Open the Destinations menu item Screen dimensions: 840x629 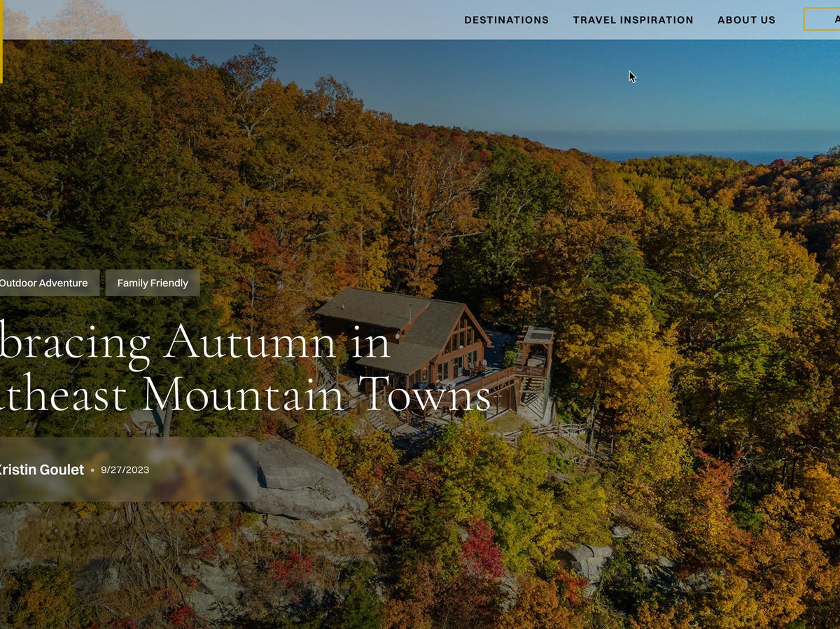(x=506, y=20)
